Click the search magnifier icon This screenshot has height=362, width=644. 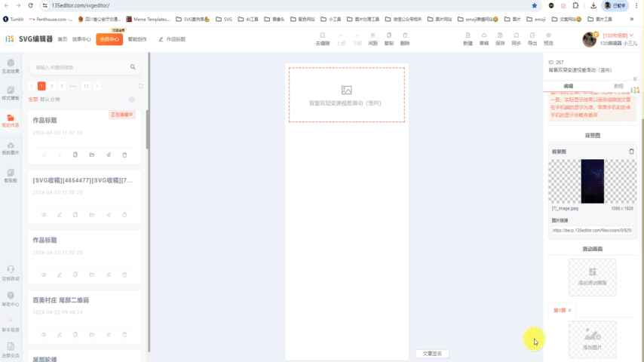[x=133, y=67]
